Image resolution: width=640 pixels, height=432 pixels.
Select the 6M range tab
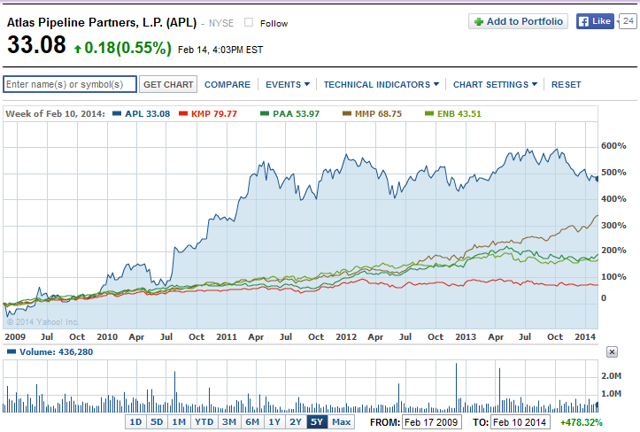[x=252, y=422]
